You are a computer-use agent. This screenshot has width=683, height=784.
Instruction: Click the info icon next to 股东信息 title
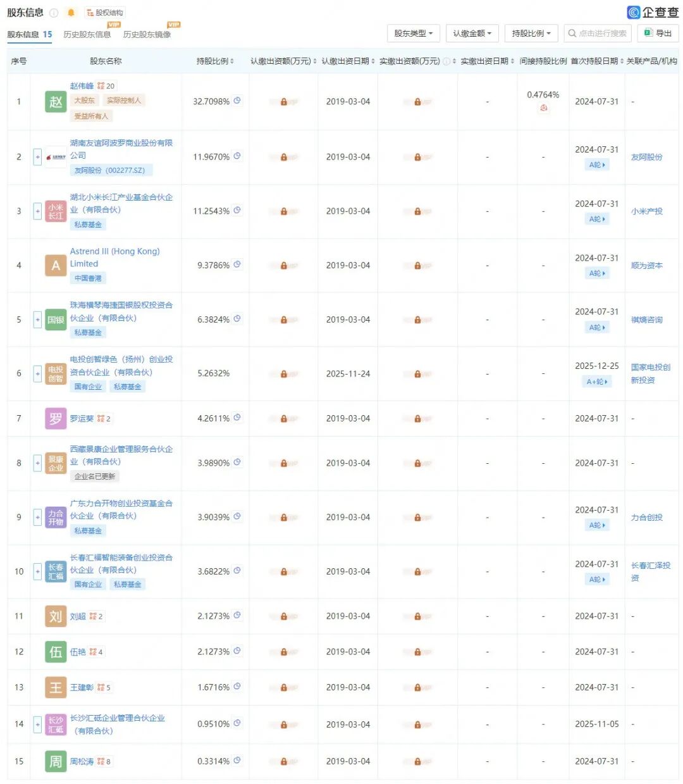coord(54,13)
